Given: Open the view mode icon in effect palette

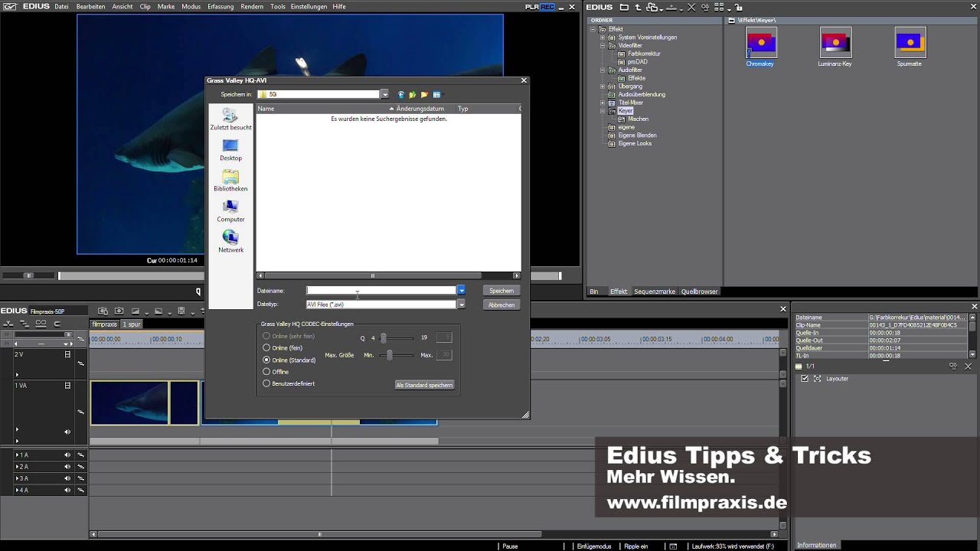Looking at the screenshot, I should tap(718, 7).
